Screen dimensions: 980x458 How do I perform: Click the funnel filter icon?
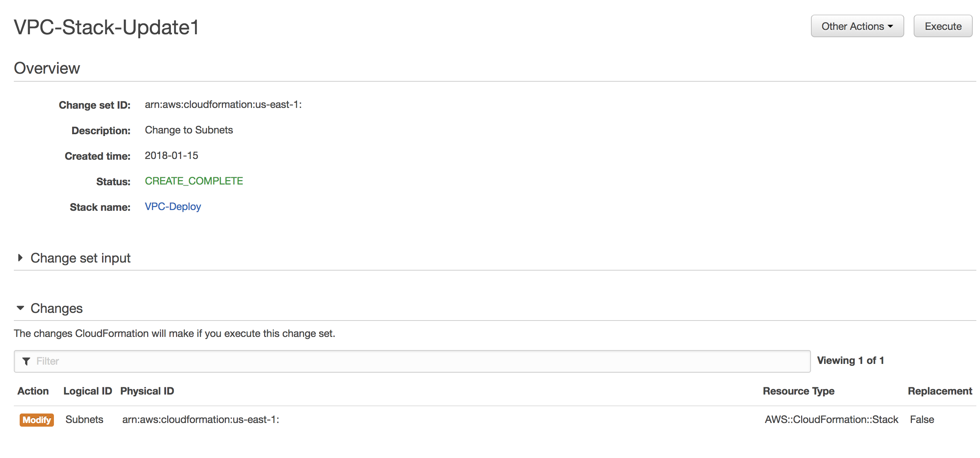tap(26, 361)
